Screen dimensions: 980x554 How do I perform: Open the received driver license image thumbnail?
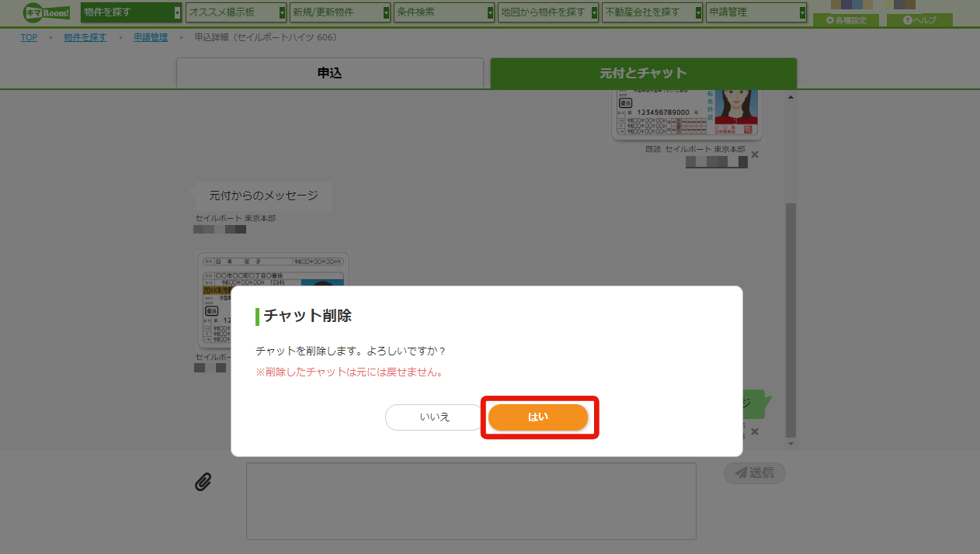coord(273,300)
